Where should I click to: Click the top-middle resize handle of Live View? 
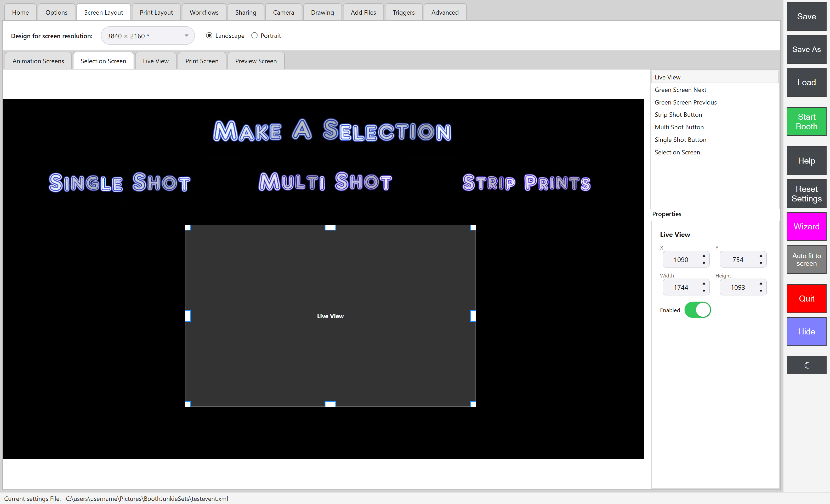[330, 227]
